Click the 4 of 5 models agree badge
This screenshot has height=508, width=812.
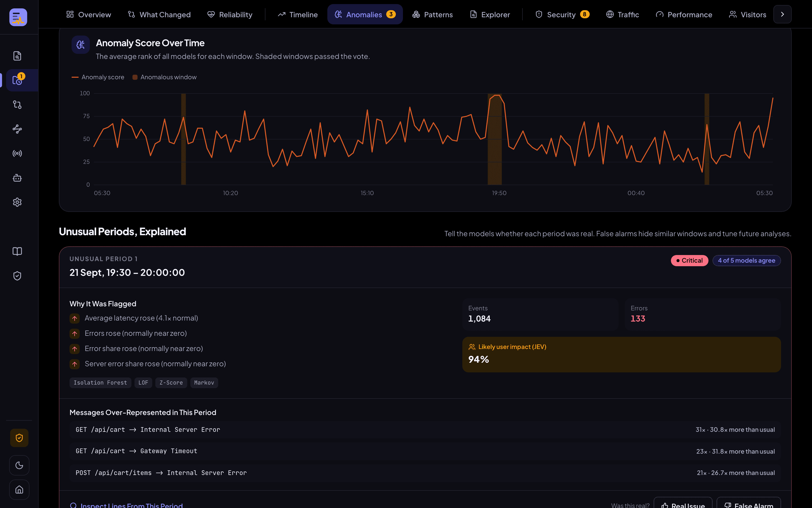pyautogui.click(x=746, y=260)
